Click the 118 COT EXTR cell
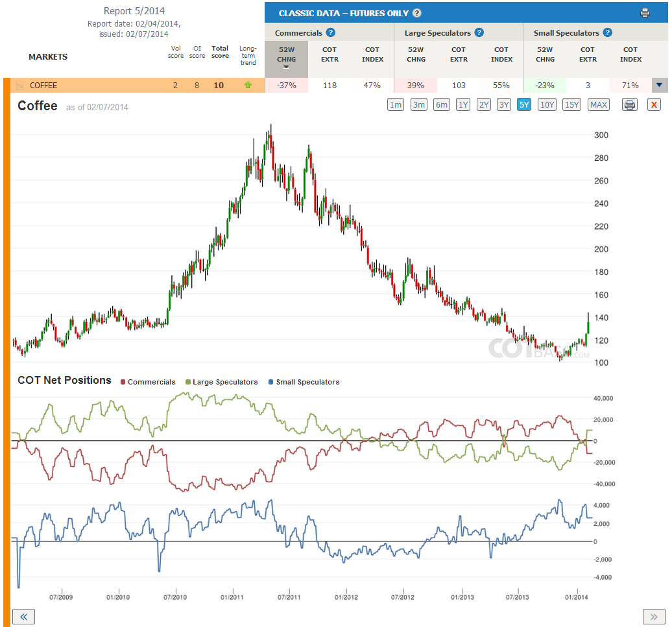The height and width of the screenshot is (627, 672). pos(330,85)
